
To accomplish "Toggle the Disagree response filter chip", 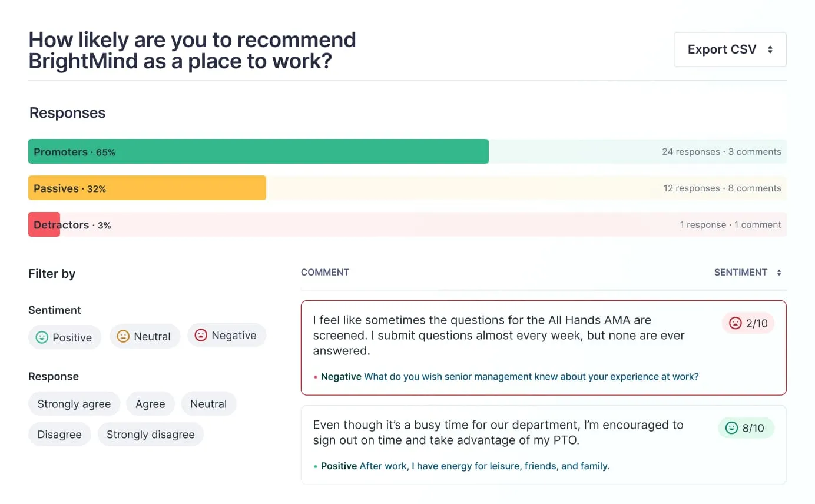I will pos(59,435).
